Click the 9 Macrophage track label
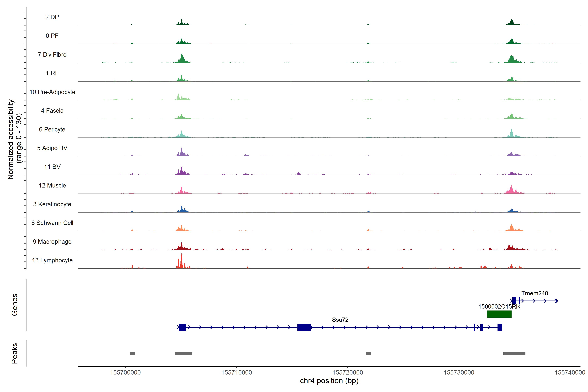Screen dimensions: 588x392 [x=52, y=242]
